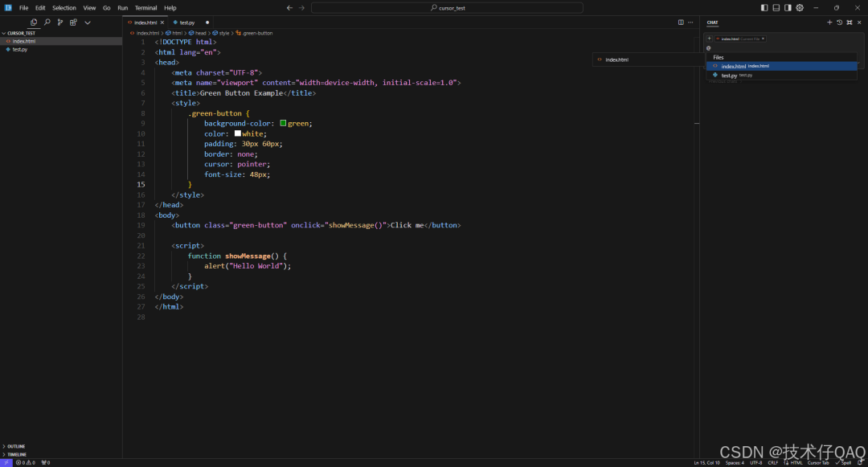Open editor More Actions ellipsis menu
The width and height of the screenshot is (868, 467).
pos(690,23)
